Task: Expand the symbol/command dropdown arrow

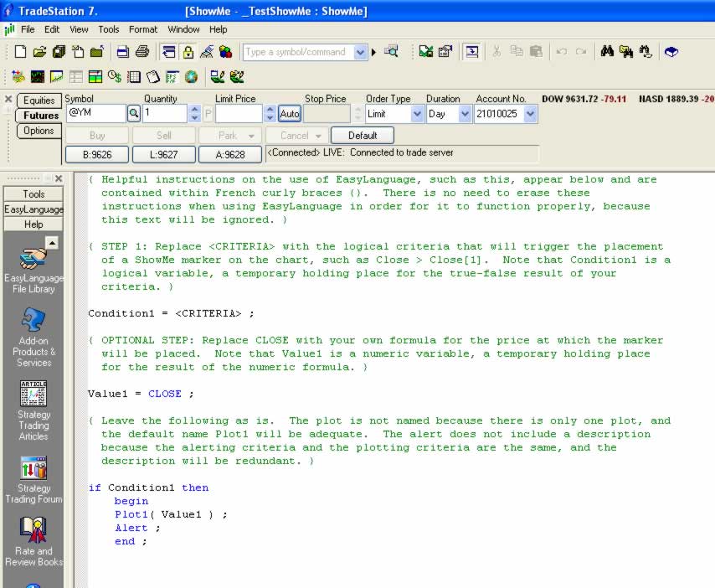Action: click(360, 52)
